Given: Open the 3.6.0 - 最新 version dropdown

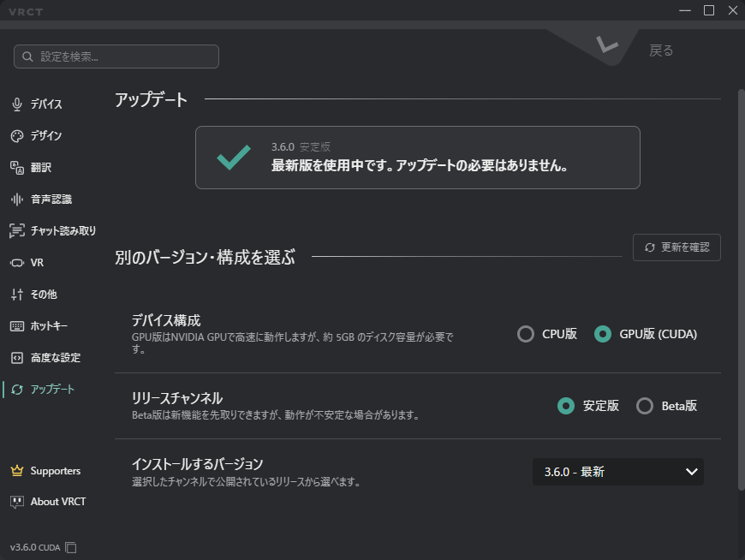Looking at the screenshot, I should (x=618, y=472).
